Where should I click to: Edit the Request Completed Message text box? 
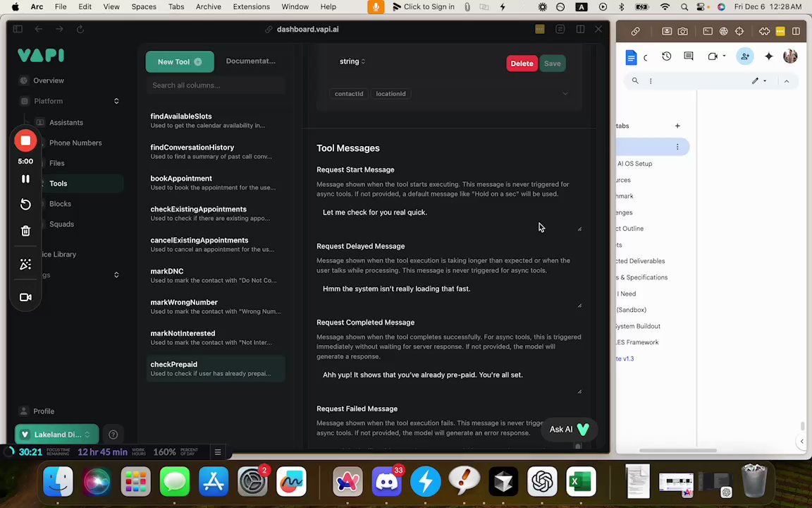pyautogui.click(x=450, y=380)
